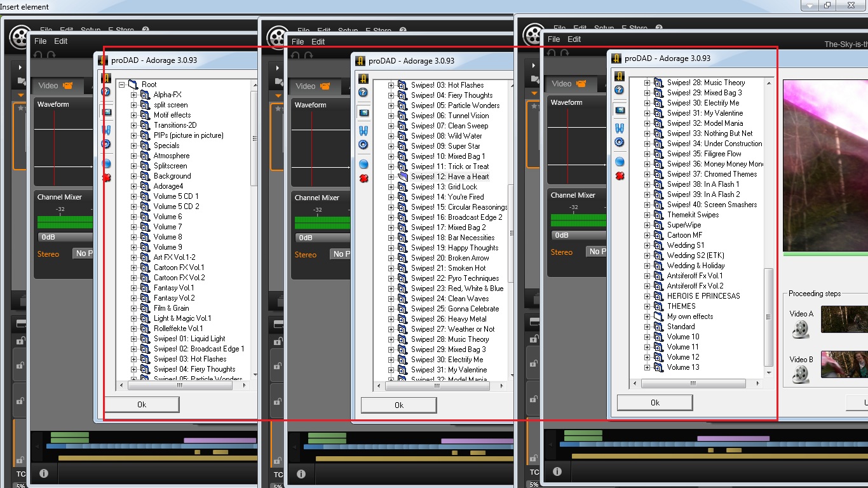Select My own effects folder

690,316
